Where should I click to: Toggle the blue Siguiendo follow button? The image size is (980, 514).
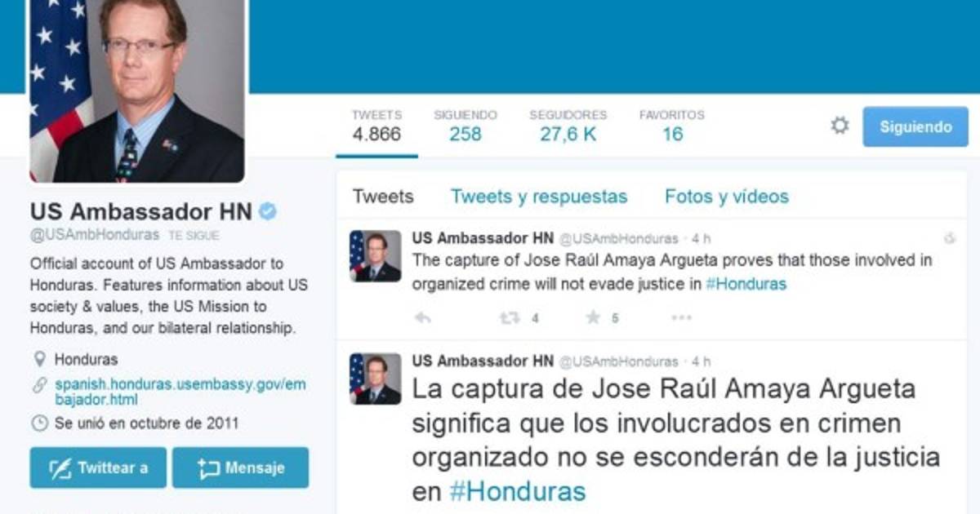tap(915, 126)
